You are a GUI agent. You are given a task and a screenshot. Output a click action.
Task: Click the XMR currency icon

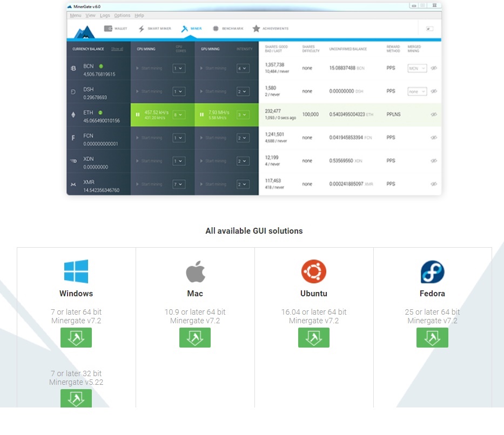click(x=73, y=184)
